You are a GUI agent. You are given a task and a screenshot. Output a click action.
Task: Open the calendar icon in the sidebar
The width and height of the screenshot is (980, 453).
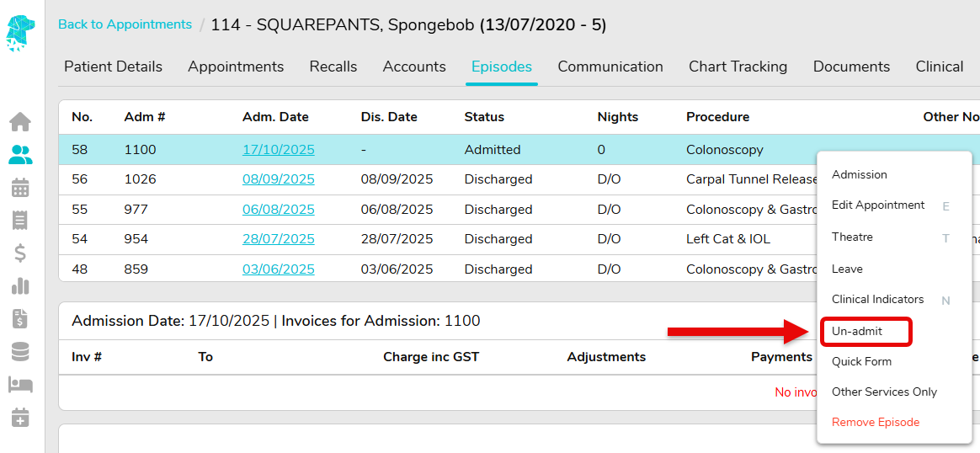pyautogui.click(x=20, y=188)
